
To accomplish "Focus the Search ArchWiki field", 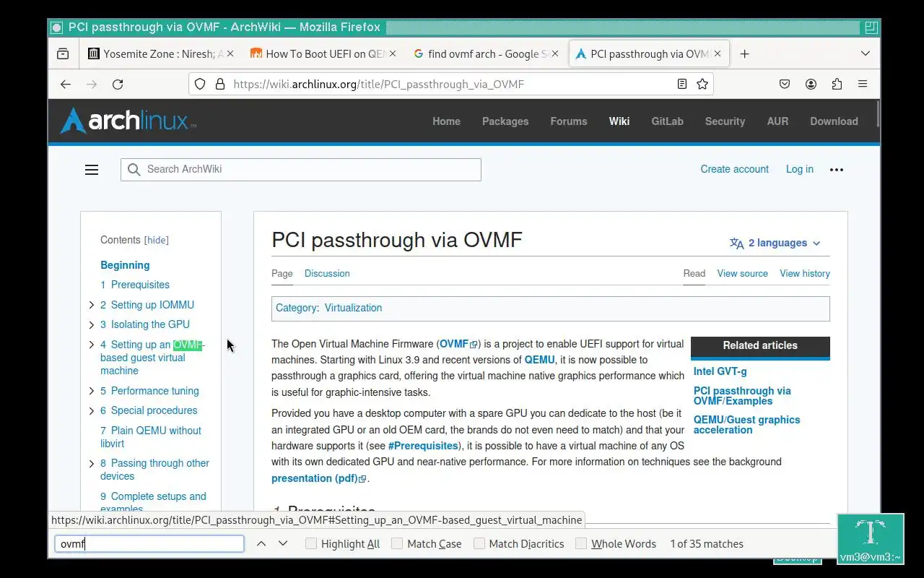I will [301, 170].
